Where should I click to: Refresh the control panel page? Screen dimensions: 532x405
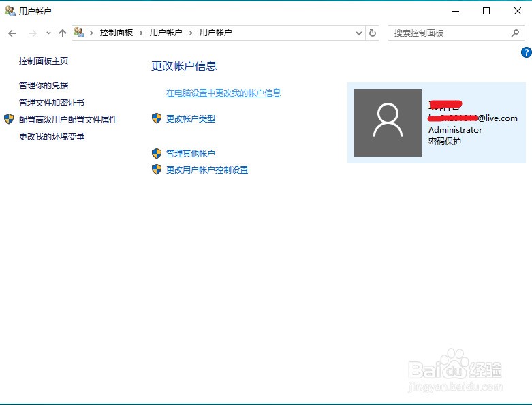pos(372,33)
